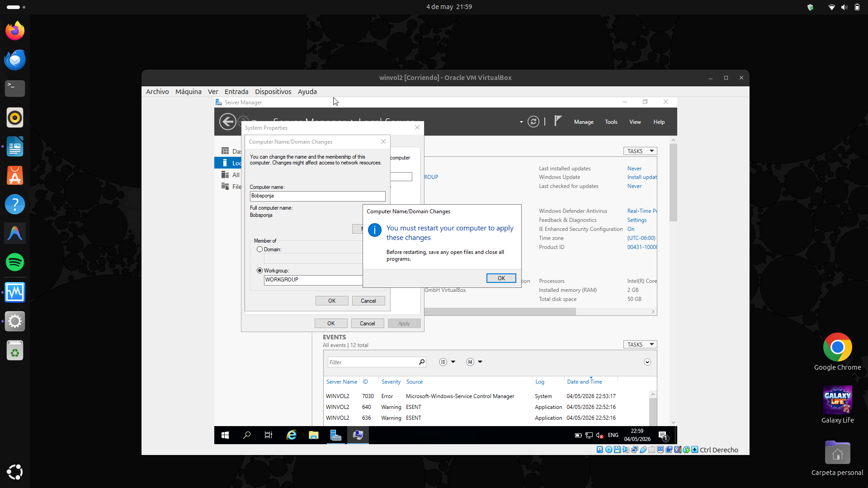Sort events by the Severity column header
This screenshot has height=488, width=868.
(391, 382)
